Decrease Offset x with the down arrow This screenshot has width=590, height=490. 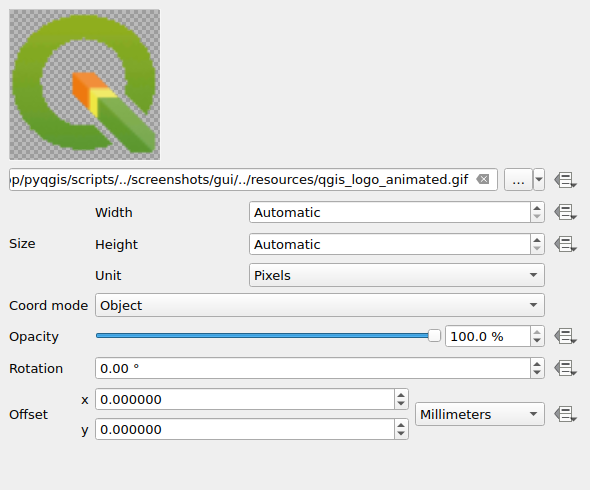[x=401, y=404]
